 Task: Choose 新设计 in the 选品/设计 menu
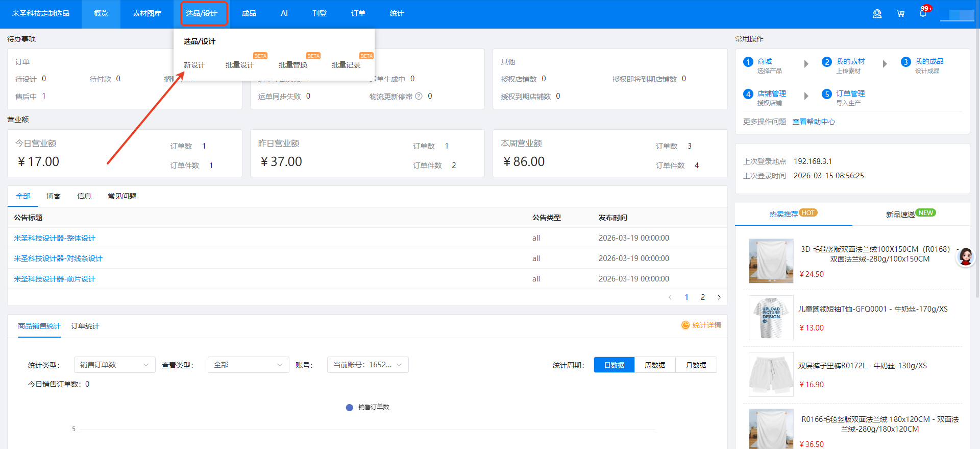point(194,65)
